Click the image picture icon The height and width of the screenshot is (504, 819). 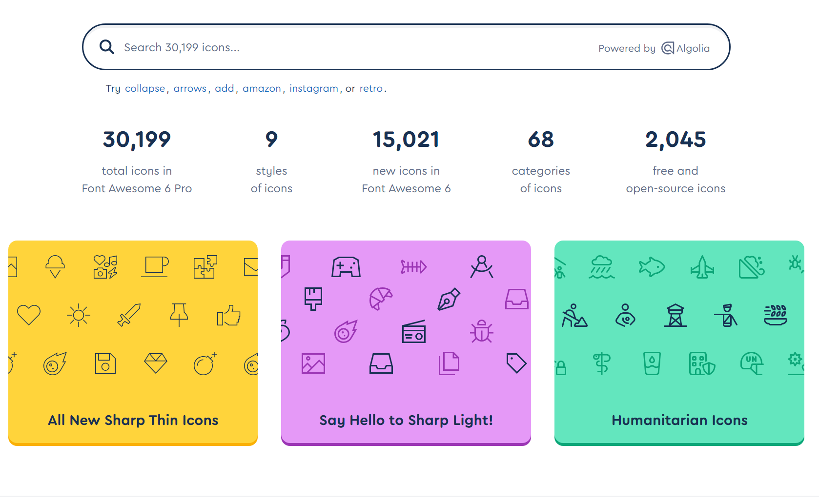pyautogui.click(x=313, y=363)
